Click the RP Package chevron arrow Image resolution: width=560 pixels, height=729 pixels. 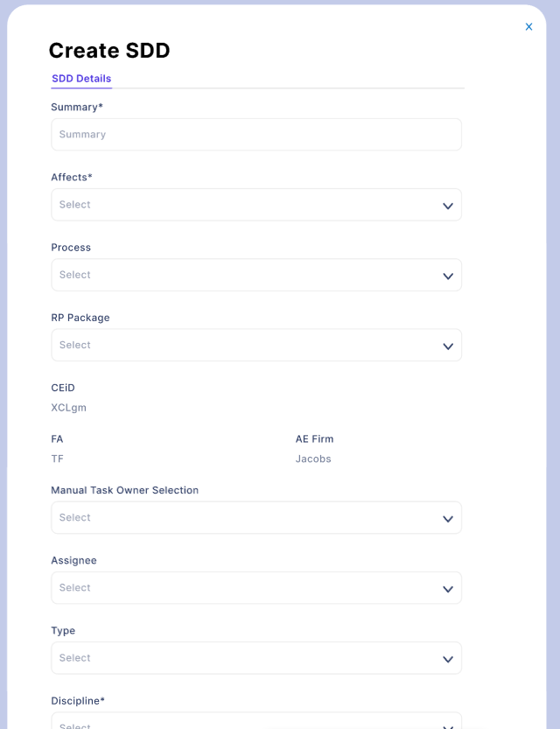tap(448, 346)
